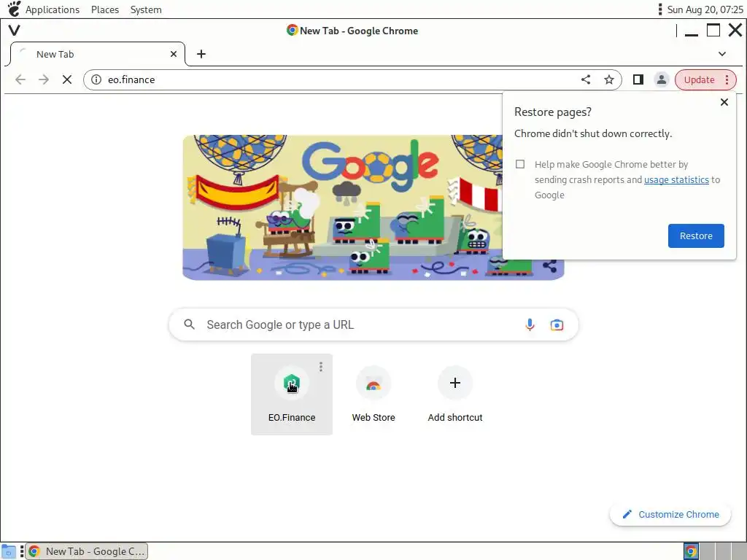The image size is (747, 560).
Task: Open the usage statistics link
Action: click(676, 179)
